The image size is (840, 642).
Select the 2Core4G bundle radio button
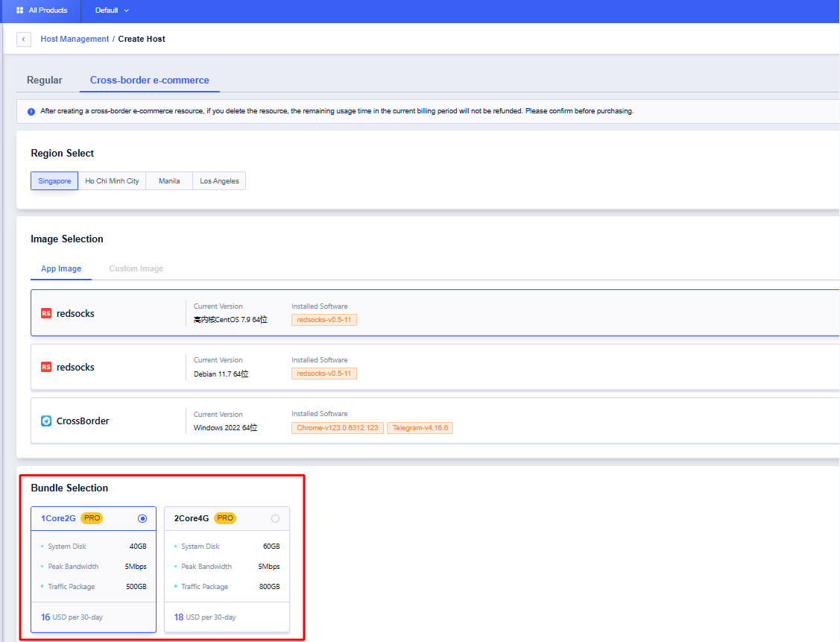coord(275,518)
